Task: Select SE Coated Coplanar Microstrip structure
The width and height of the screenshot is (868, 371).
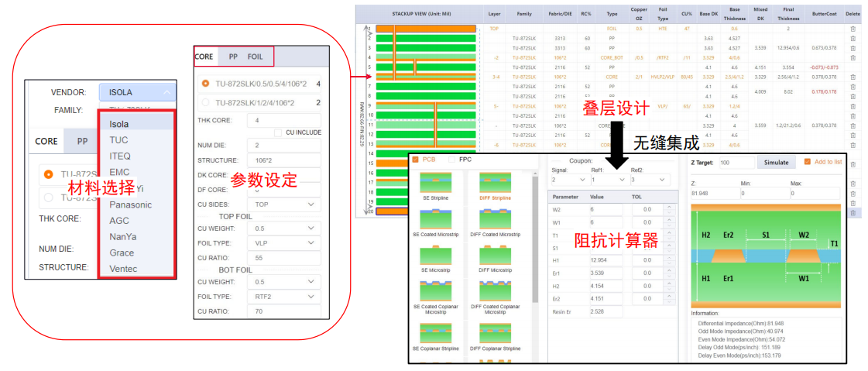Action: [436, 297]
